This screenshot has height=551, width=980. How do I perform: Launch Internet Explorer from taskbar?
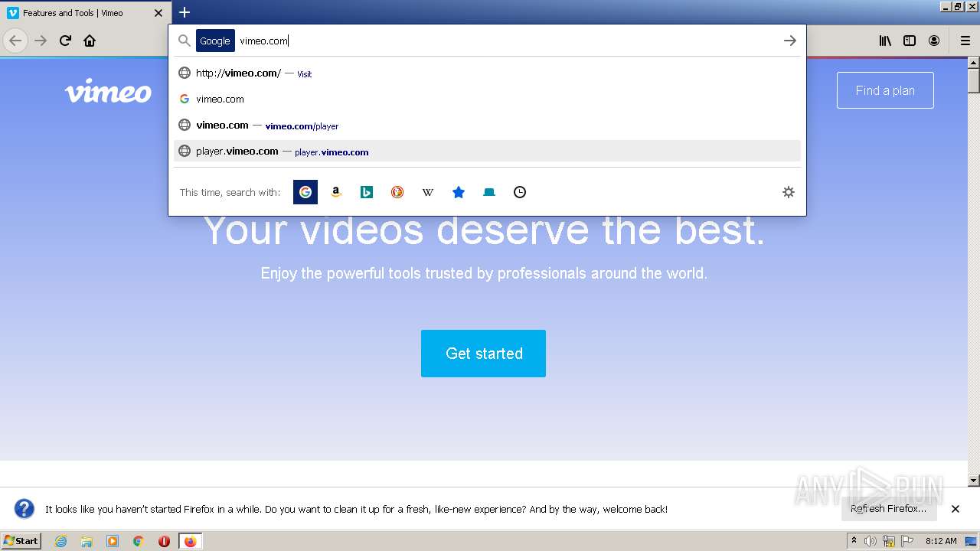click(61, 541)
